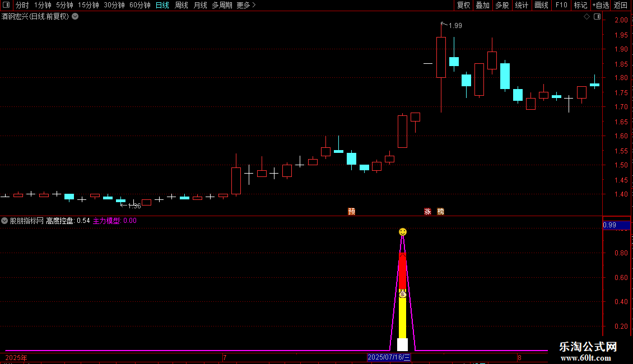Open 多股 multi-stock view
Image resolution: width=633 pixels, height=364 pixels.
[x=502, y=5]
